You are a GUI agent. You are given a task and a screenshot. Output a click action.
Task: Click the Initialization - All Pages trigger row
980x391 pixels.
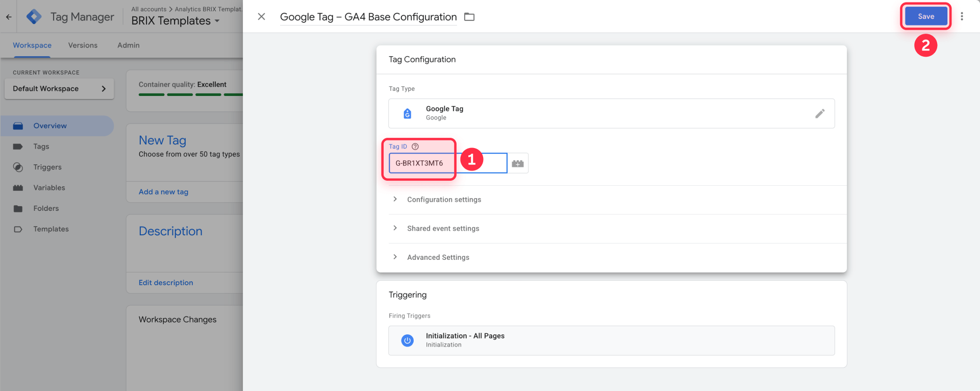tap(612, 340)
